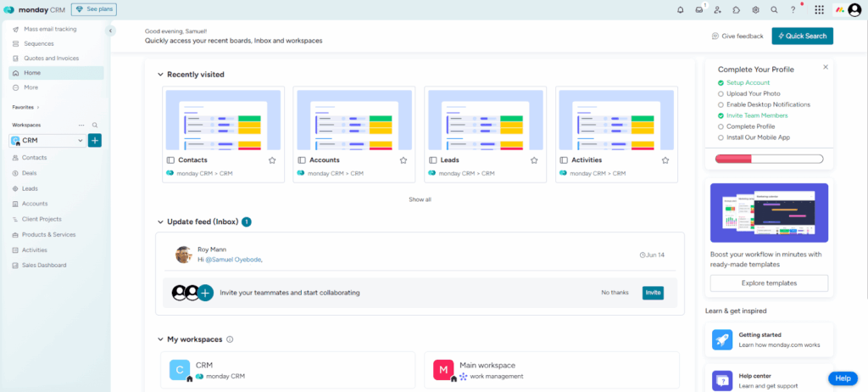Click the plus button next to CRM workspace
Image resolution: width=868 pixels, height=392 pixels.
[x=95, y=140]
